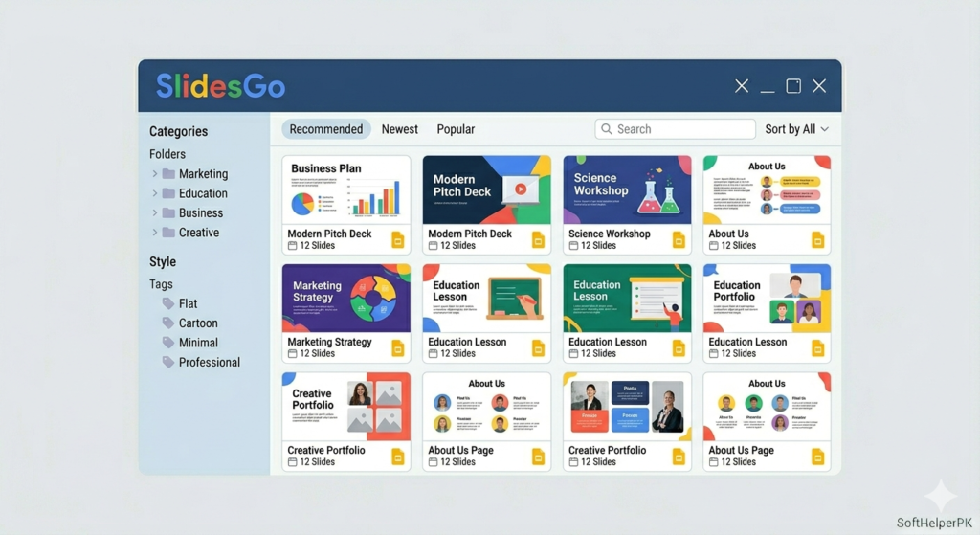The height and width of the screenshot is (535, 980).
Task: Open thumbnail showing two professionals with Photo tiles
Action: [x=627, y=407]
